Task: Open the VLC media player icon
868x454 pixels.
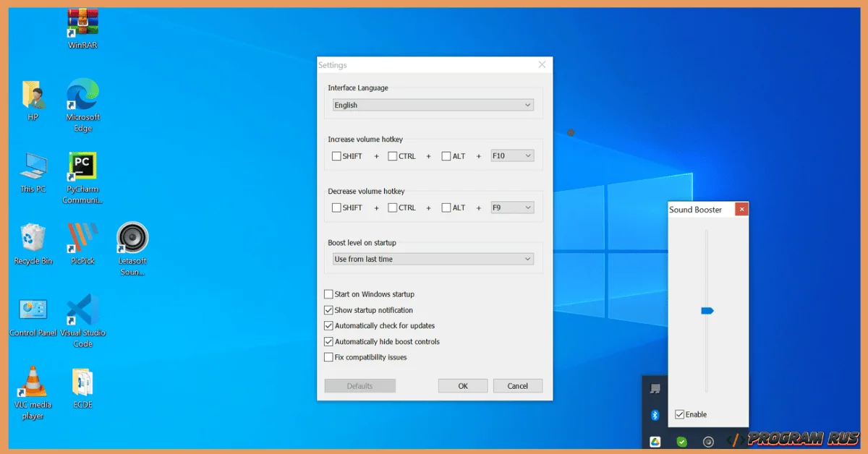Action: click(33, 382)
